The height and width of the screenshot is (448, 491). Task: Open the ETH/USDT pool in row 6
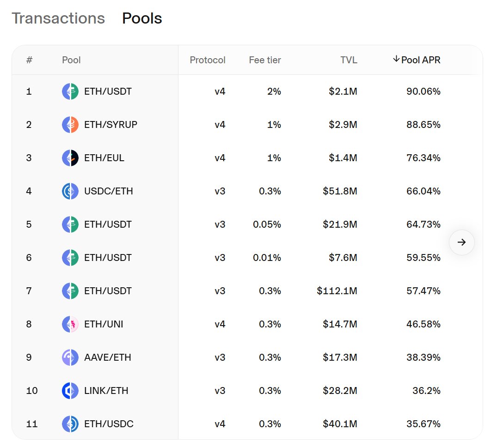(108, 257)
